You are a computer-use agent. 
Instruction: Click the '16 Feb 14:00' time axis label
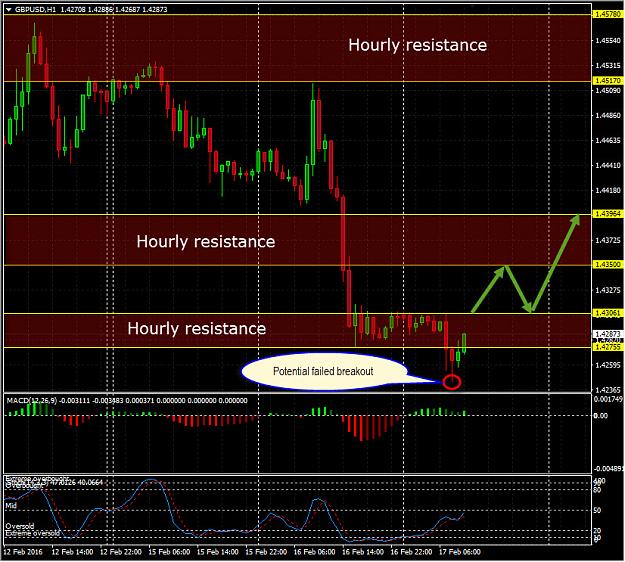click(363, 552)
